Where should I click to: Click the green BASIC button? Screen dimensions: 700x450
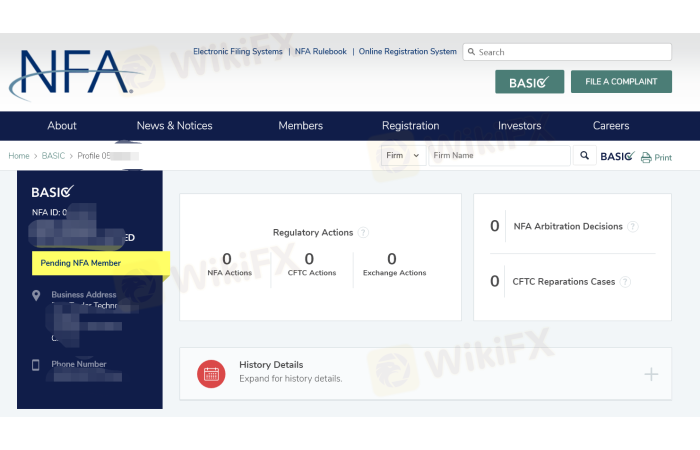pos(529,82)
